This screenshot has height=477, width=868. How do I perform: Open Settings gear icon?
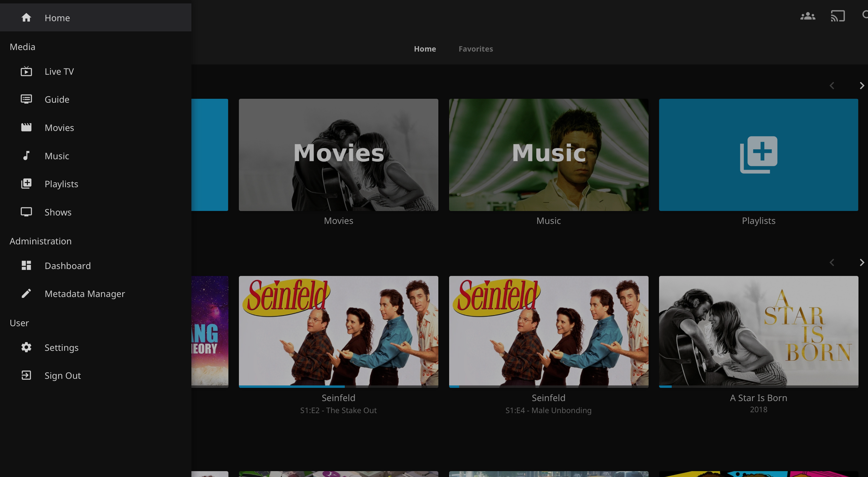26,347
